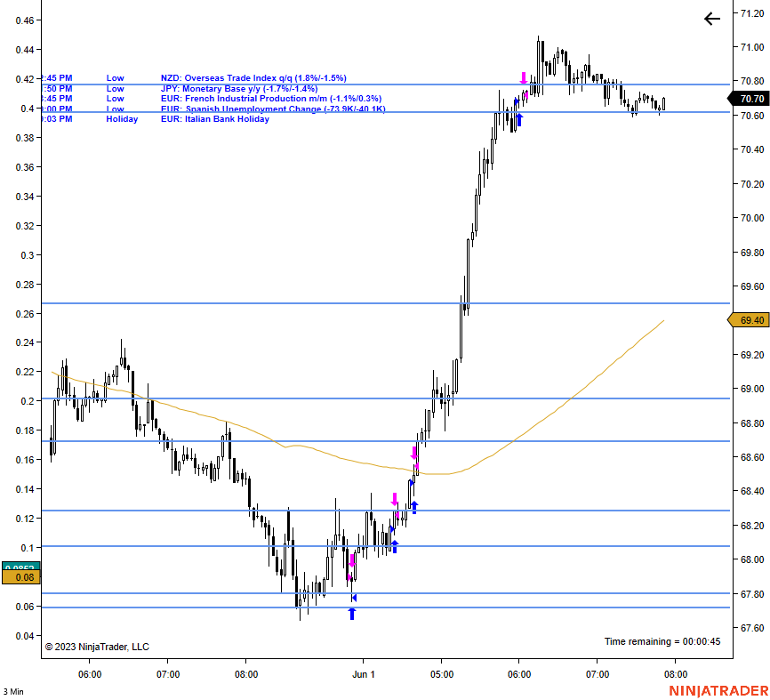Select the horizontal blue line near 69.50

[x=386, y=303]
